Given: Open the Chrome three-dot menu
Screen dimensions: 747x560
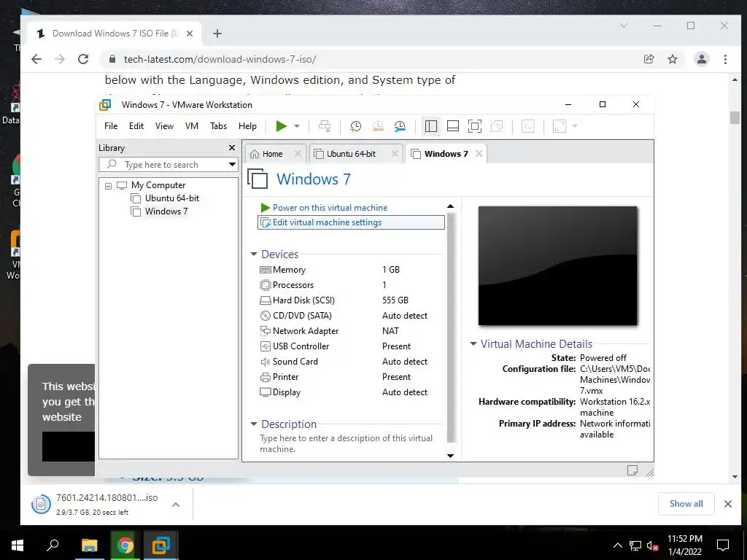Looking at the screenshot, I should pyautogui.click(x=725, y=59).
